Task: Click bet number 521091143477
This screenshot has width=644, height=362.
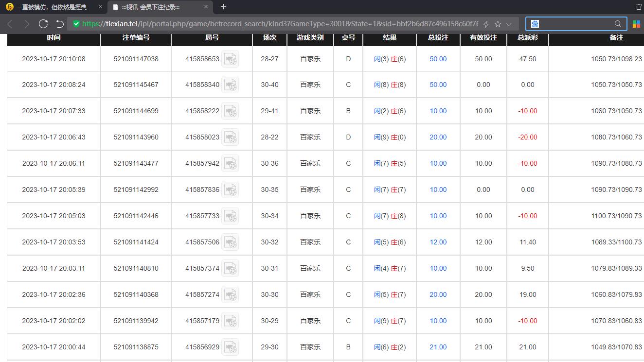Action: (x=136, y=163)
